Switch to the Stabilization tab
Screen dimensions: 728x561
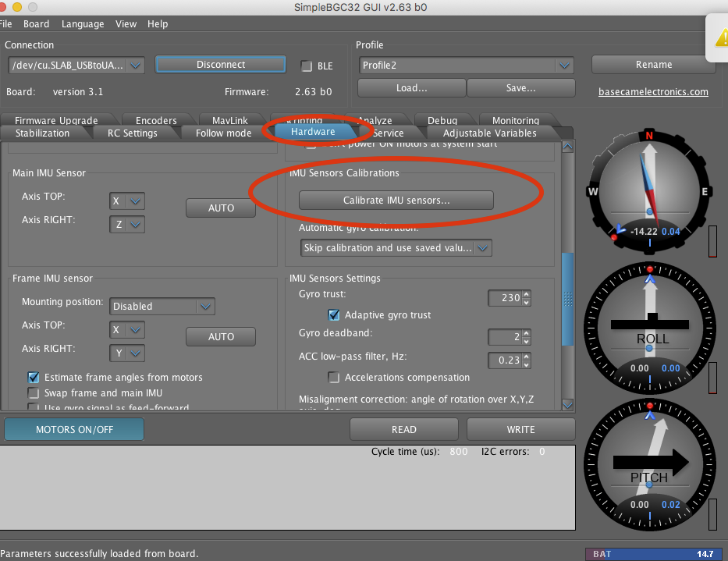(42, 133)
